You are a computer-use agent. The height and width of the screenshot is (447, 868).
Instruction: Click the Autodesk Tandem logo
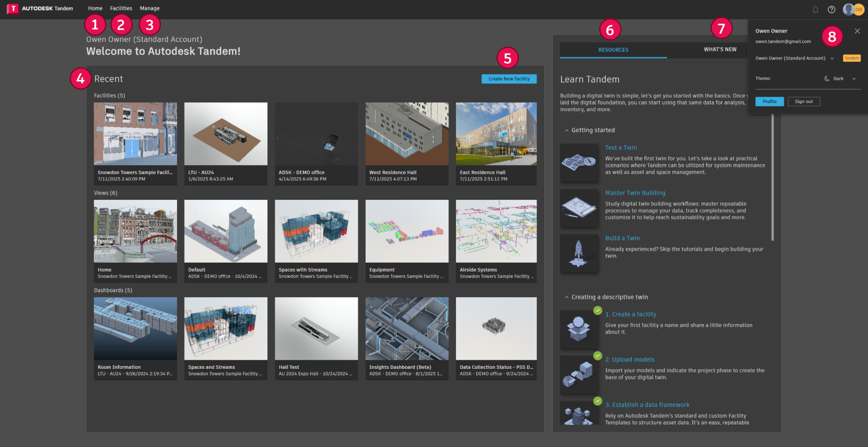pyautogui.click(x=40, y=9)
